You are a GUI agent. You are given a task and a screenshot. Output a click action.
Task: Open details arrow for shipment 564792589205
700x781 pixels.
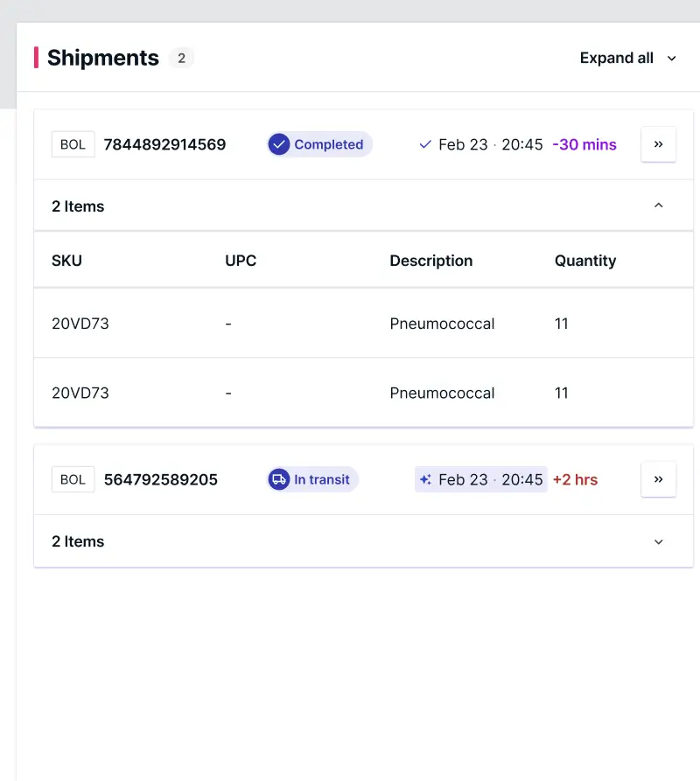[658, 479]
